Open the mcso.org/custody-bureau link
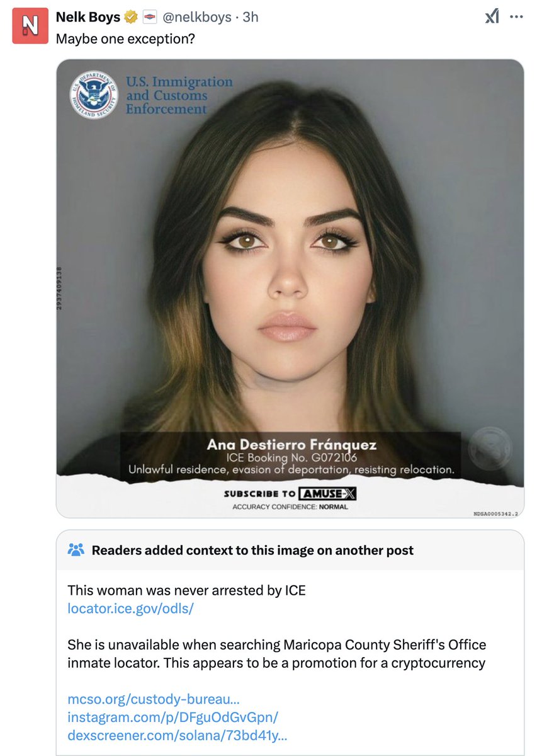537x756 pixels. pyautogui.click(x=154, y=699)
